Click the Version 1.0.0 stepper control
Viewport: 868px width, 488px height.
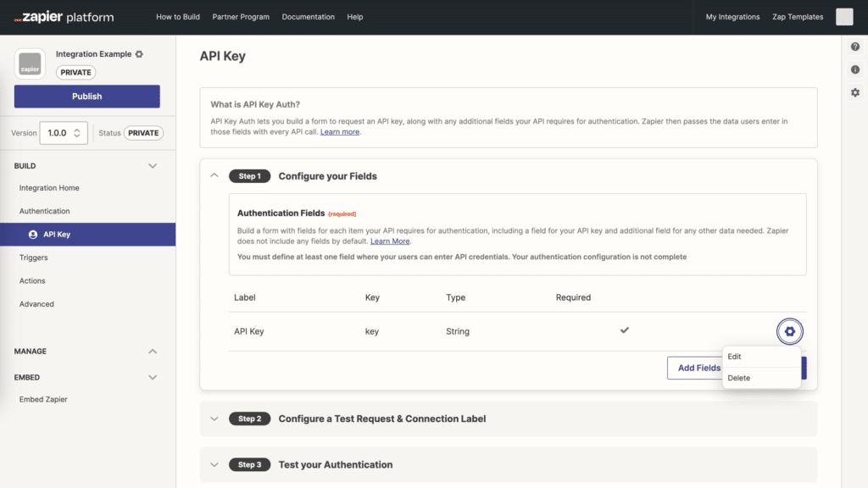coord(64,133)
